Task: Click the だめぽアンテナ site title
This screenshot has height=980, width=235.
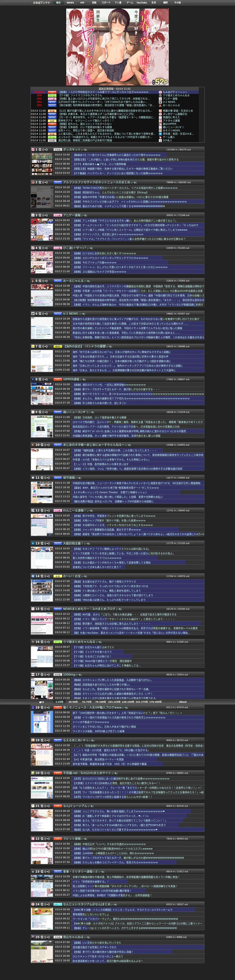Action: coord(42,3)
